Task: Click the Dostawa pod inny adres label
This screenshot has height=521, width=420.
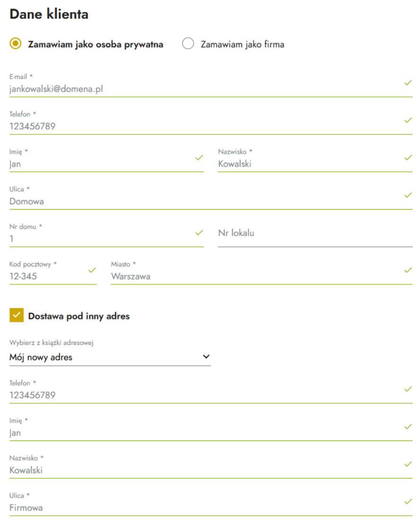Action: pyautogui.click(x=79, y=316)
